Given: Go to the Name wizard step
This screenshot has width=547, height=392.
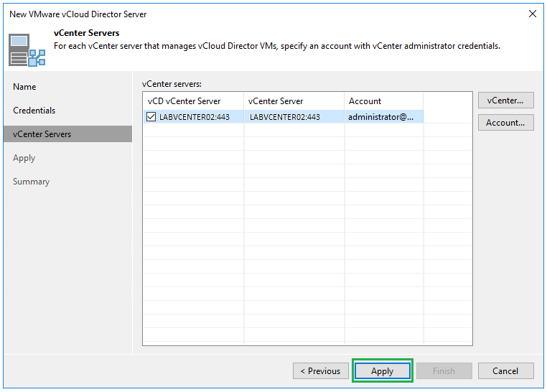Looking at the screenshot, I should [x=24, y=87].
